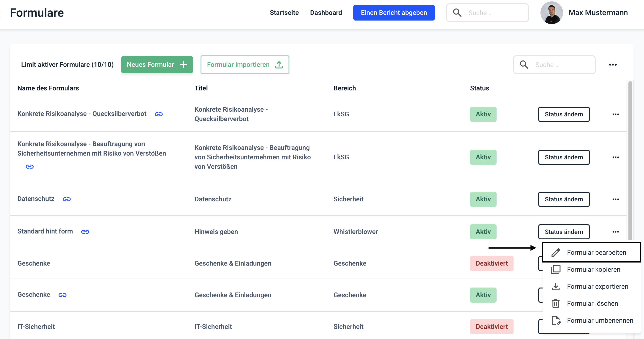Select Formular bearbeiten from context menu
644x339 pixels.
click(x=596, y=252)
